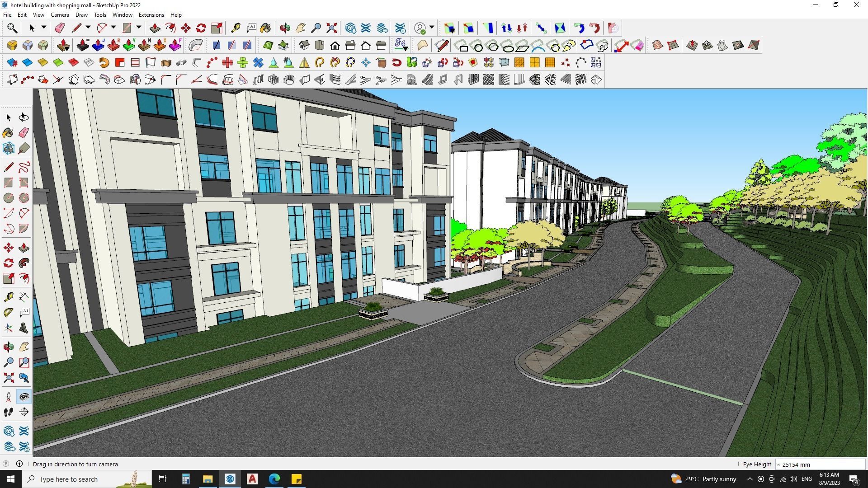Select the Line pencil tool in left toolbar

point(8,167)
